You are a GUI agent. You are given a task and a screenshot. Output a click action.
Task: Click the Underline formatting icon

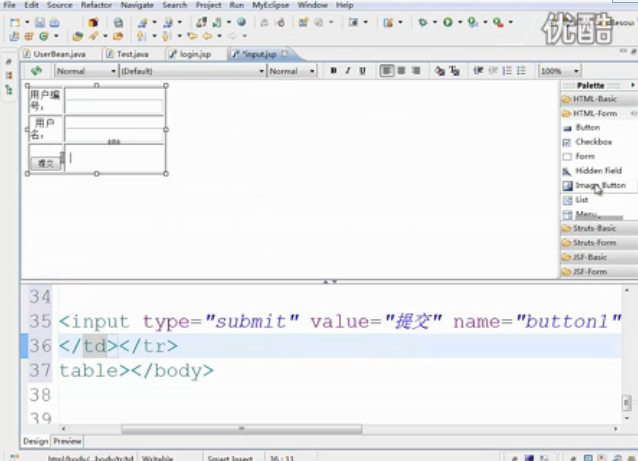(362, 71)
